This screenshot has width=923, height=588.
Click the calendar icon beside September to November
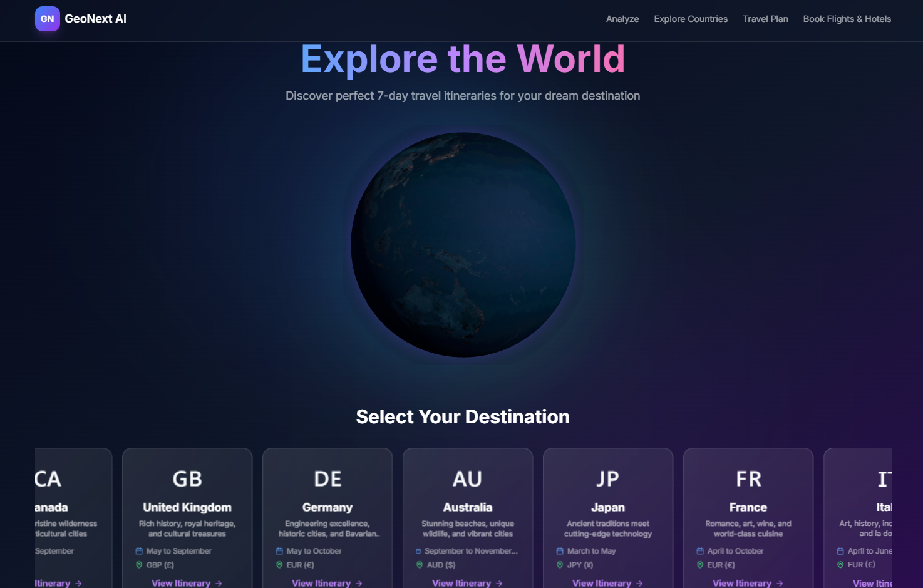click(418, 551)
